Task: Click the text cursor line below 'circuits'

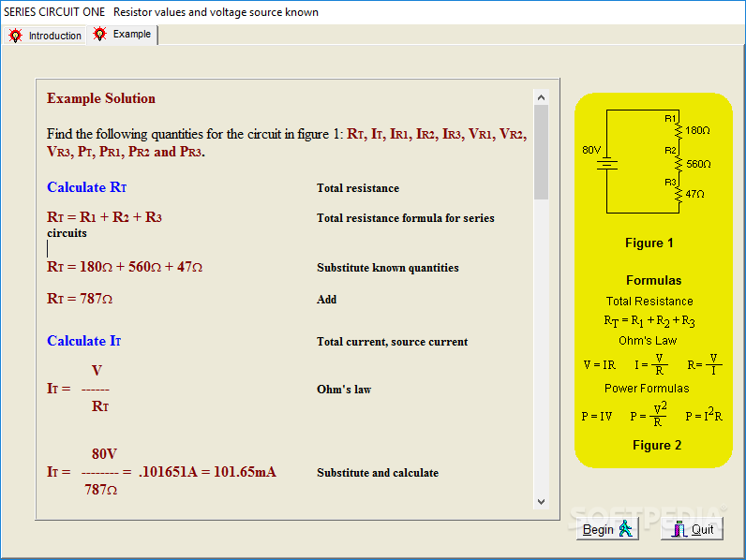Action: pos(48,248)
